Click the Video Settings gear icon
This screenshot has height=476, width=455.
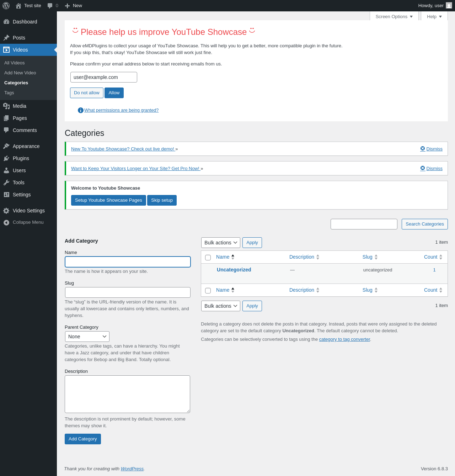pyautogui.click(x=6, y=211)
